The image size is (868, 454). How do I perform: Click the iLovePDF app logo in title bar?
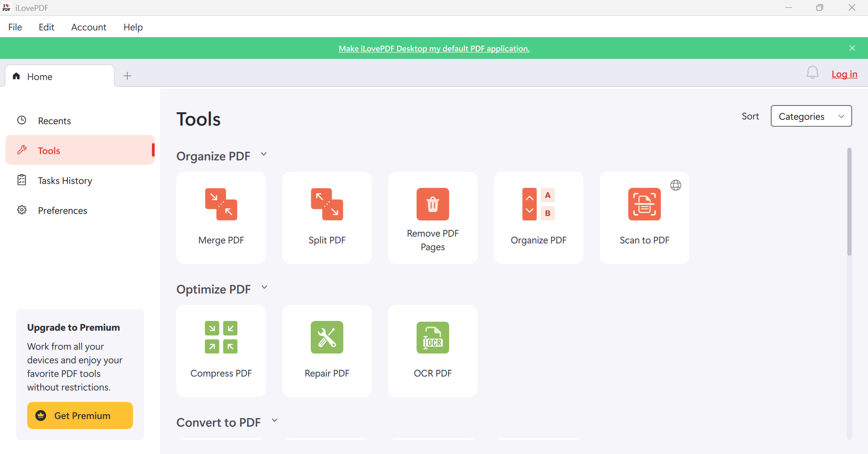[x=6, y=8]
